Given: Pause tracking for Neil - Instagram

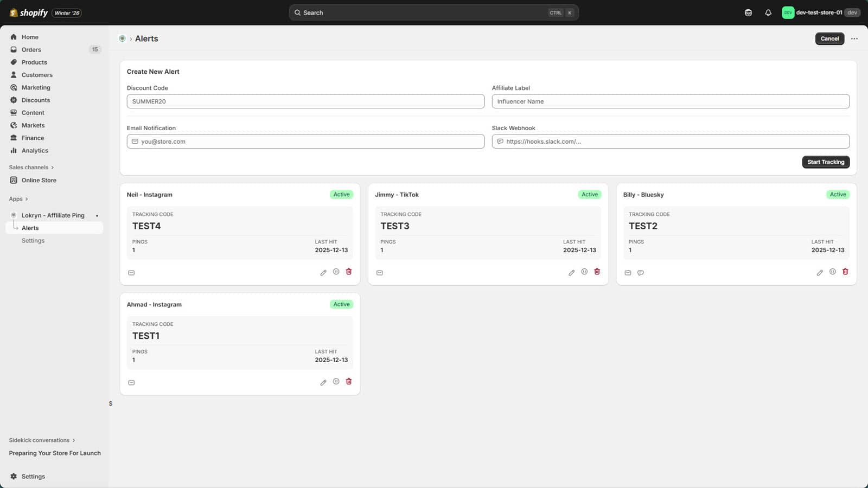Looking at the screenshot, I should pos(336,272).
